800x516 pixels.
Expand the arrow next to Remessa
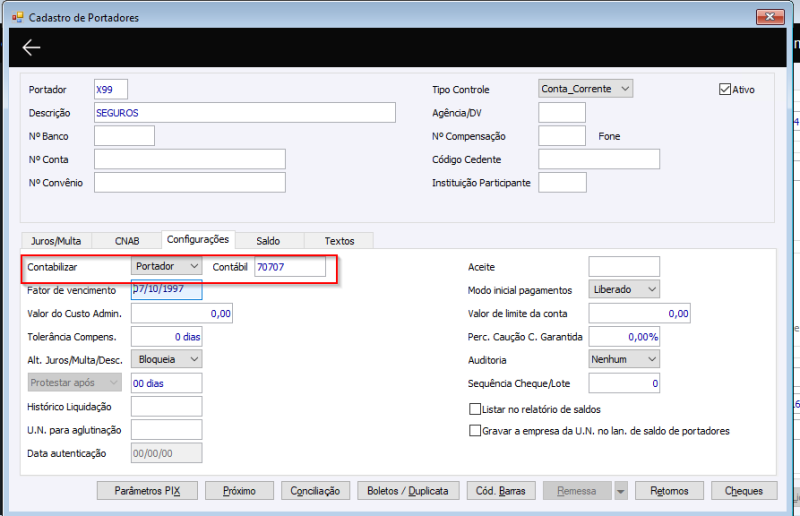(620, 491)
